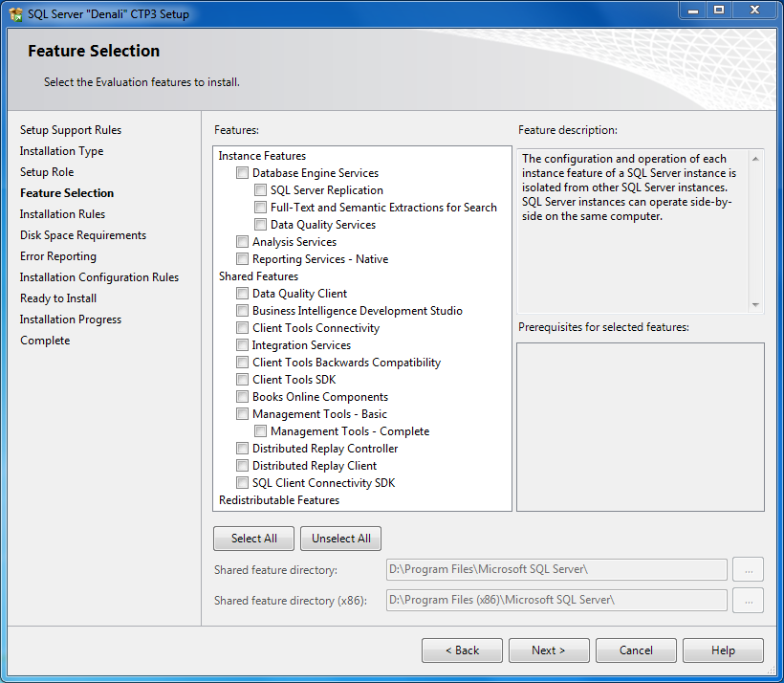Screen dimensions: 784x683
Task: Click the Installation Progress step
Action: (x=71, y=319)
